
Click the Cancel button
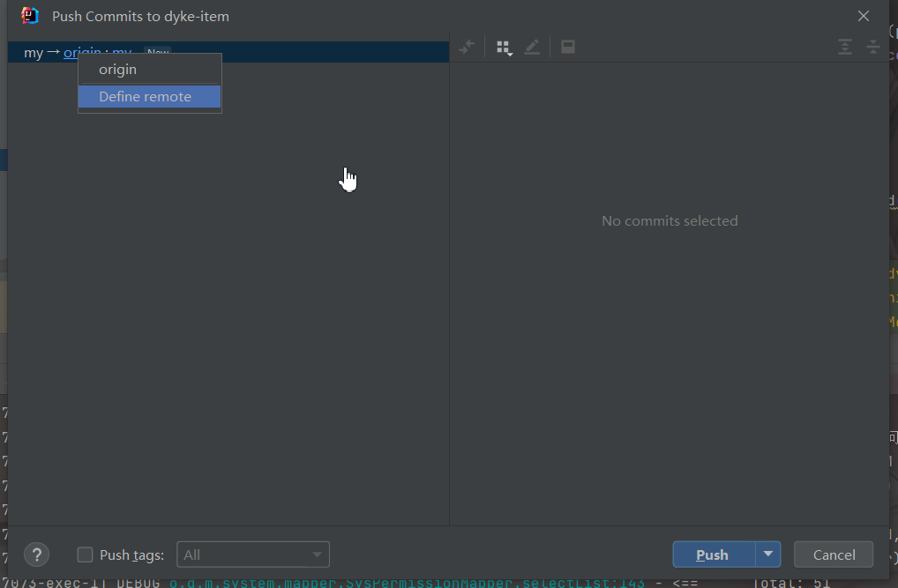pyautogui.click(x=834, y=555)
